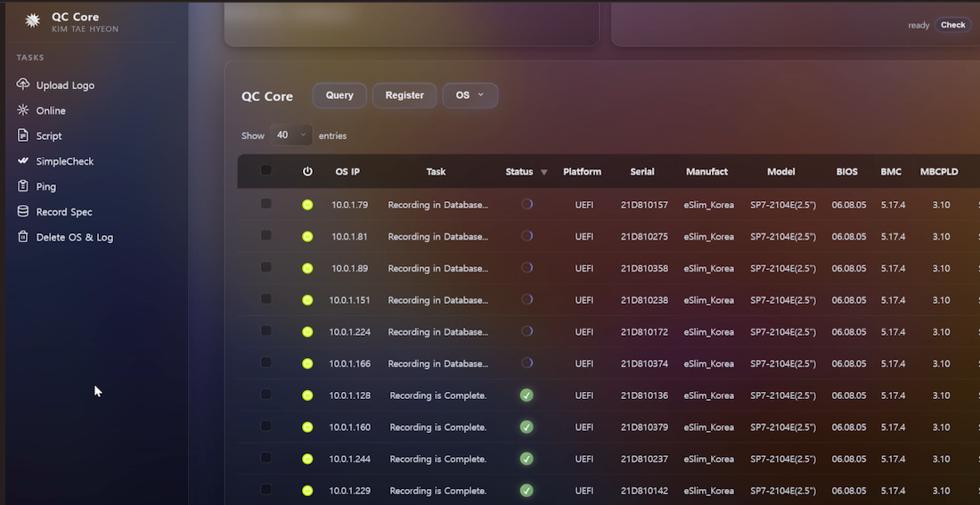Open the Record Spec sidebar item
This screenshot has height=505, width=980.
[x=64, y=212]
